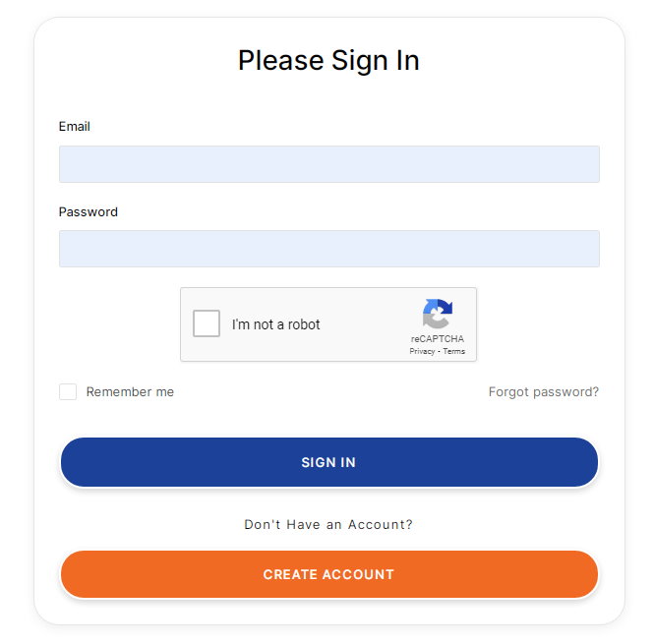
Task: Click the SIGN IN button's white label text
Action: click(x=328, y=462)
